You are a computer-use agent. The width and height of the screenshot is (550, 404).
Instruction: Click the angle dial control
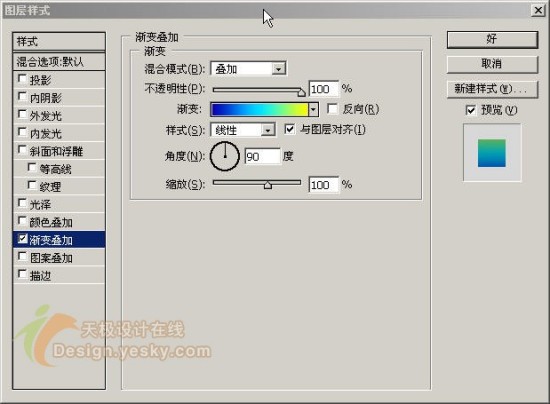pos(224,156)
